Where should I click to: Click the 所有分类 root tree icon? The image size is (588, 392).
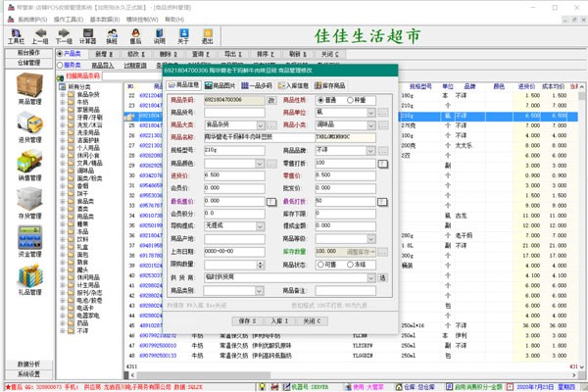tap(63, 86)
